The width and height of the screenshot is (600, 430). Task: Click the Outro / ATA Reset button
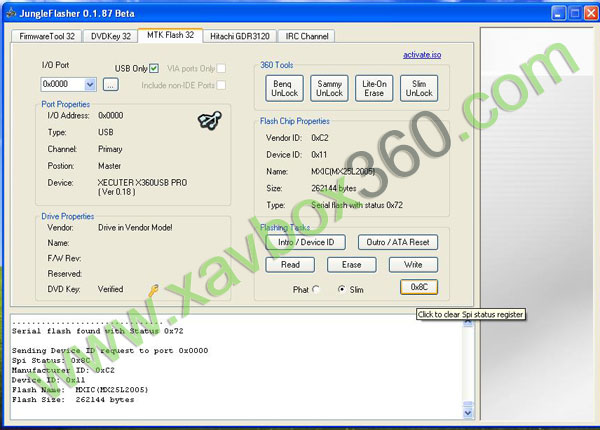coord(398,242)
